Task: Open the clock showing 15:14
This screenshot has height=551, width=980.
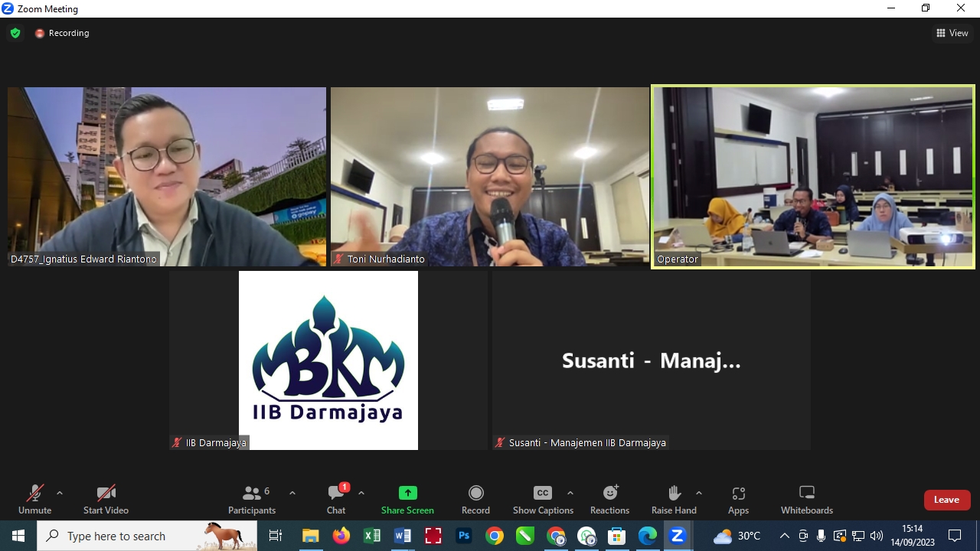Action: 913,536
